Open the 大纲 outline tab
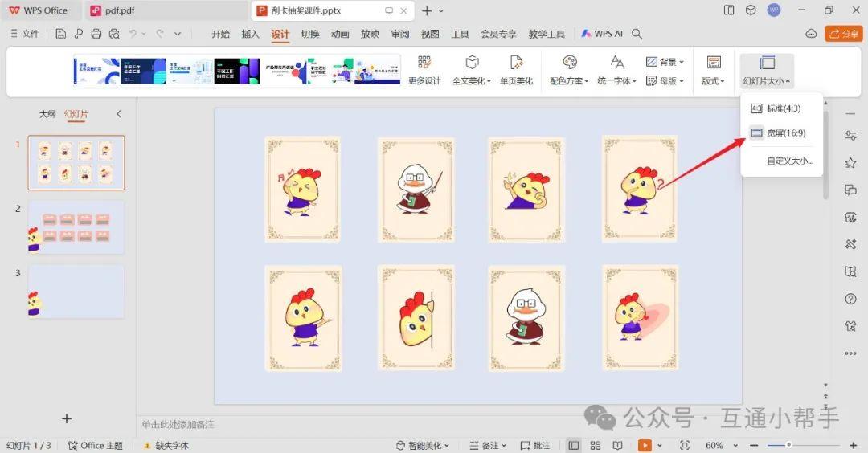This screenshot has height=453, width=868. tap(48, 114)
